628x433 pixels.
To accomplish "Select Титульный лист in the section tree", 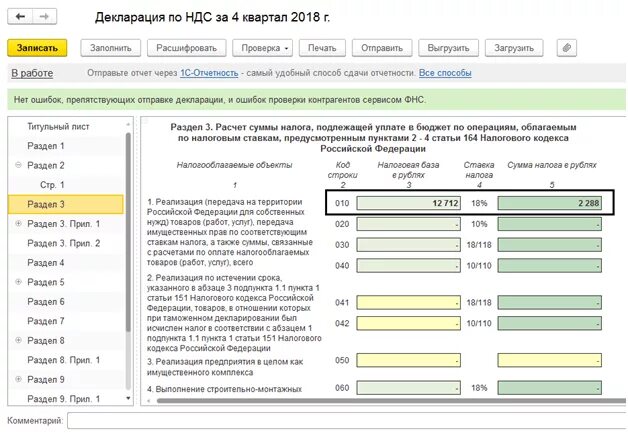I will pyautogui.click(x=58, y=127).
